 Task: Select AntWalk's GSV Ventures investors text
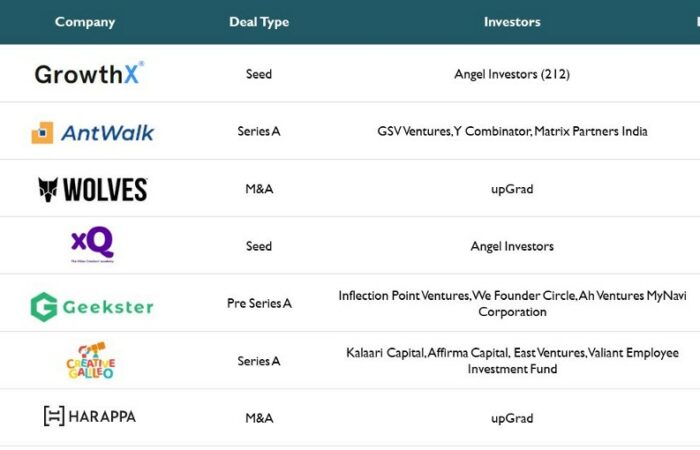coord(512,132)
